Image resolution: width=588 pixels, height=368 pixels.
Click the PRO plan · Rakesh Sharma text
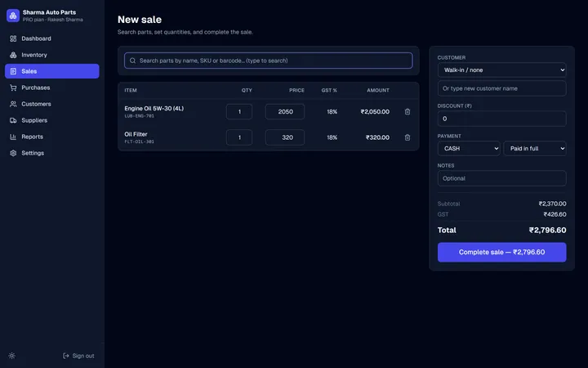pyautogui.click(x=53, y=20)
